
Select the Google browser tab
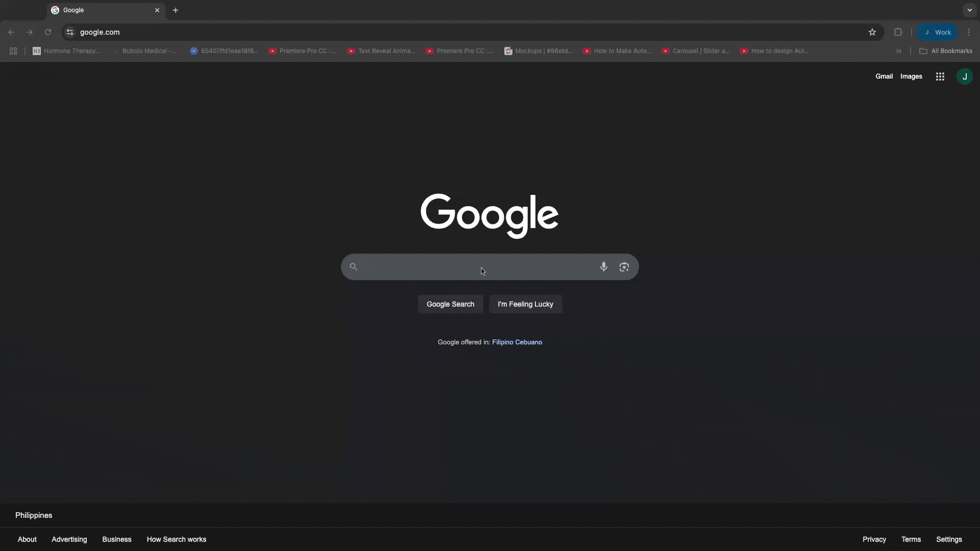pos(102,10)
